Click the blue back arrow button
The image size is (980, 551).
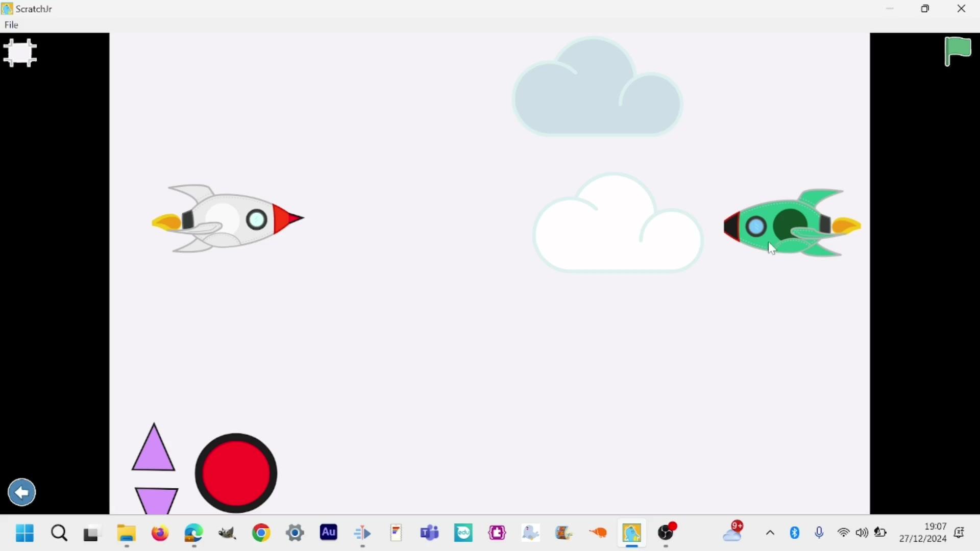point(22,493)
